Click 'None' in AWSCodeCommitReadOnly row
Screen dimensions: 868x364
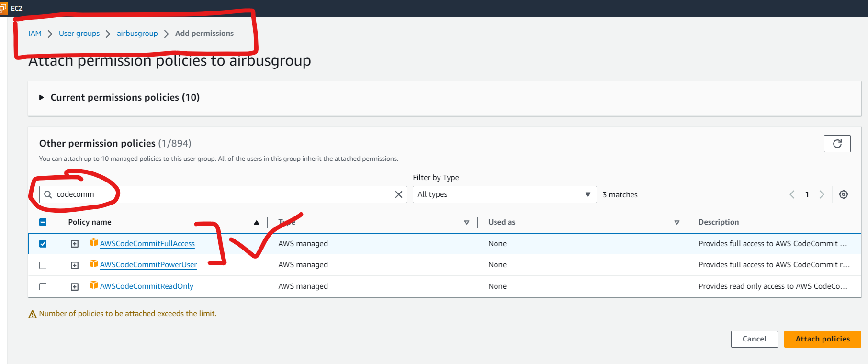tap(497, 286)
